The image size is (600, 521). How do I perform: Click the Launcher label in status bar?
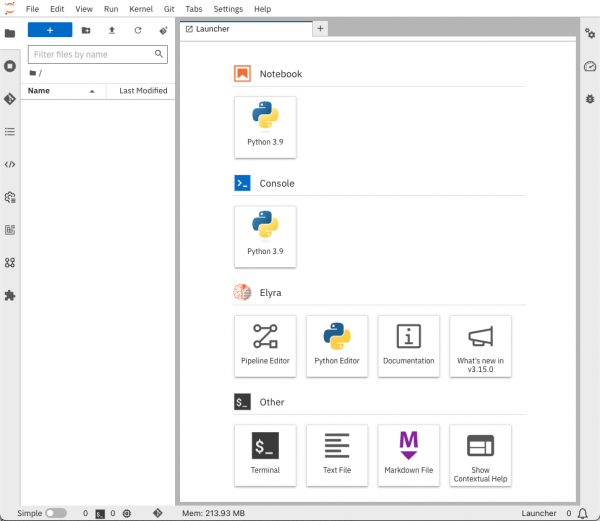(x=538, y=513)
